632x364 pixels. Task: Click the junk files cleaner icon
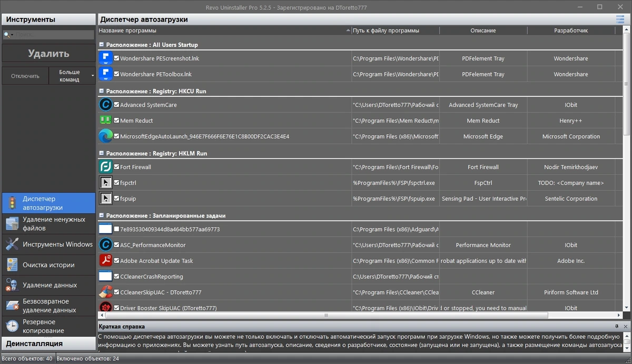(x=12, y=224)
